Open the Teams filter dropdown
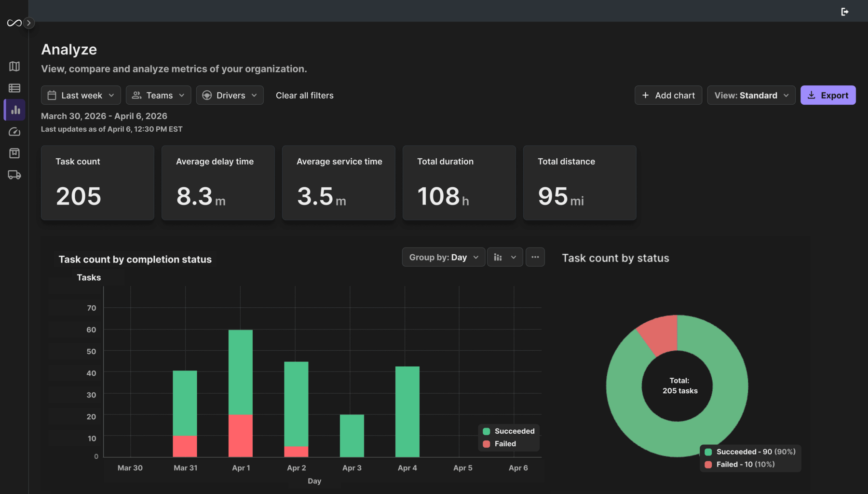The width and height of the screenshot is (868, 494). (158, 95)
